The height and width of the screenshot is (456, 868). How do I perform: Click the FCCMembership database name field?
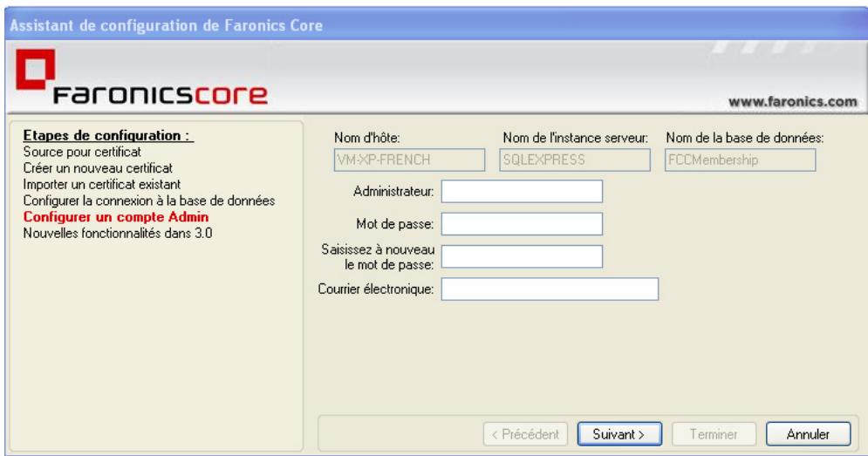[x=740, y=160]
